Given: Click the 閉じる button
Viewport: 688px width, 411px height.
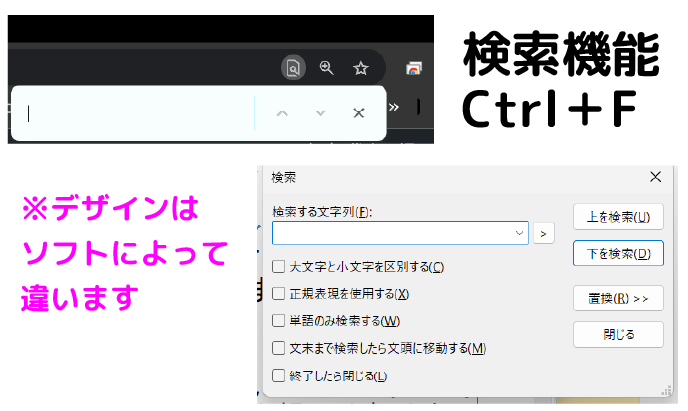Looking at the screenshot, I should coord(618,335).
